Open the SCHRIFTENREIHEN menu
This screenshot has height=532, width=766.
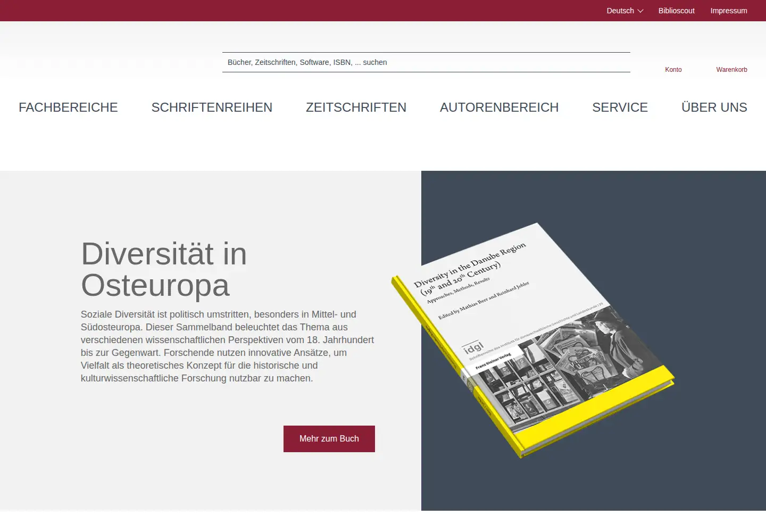pos(212,107)
